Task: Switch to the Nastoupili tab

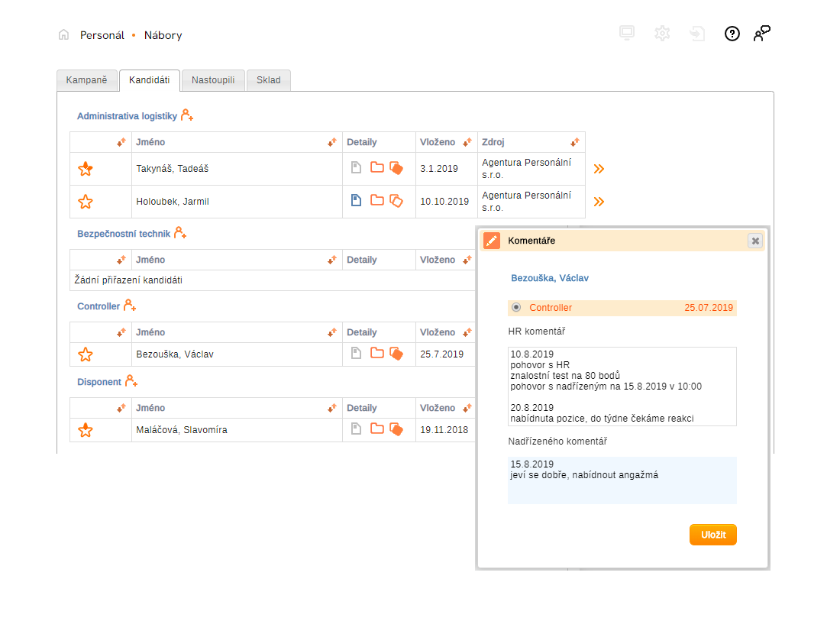Action: [213, 80]
